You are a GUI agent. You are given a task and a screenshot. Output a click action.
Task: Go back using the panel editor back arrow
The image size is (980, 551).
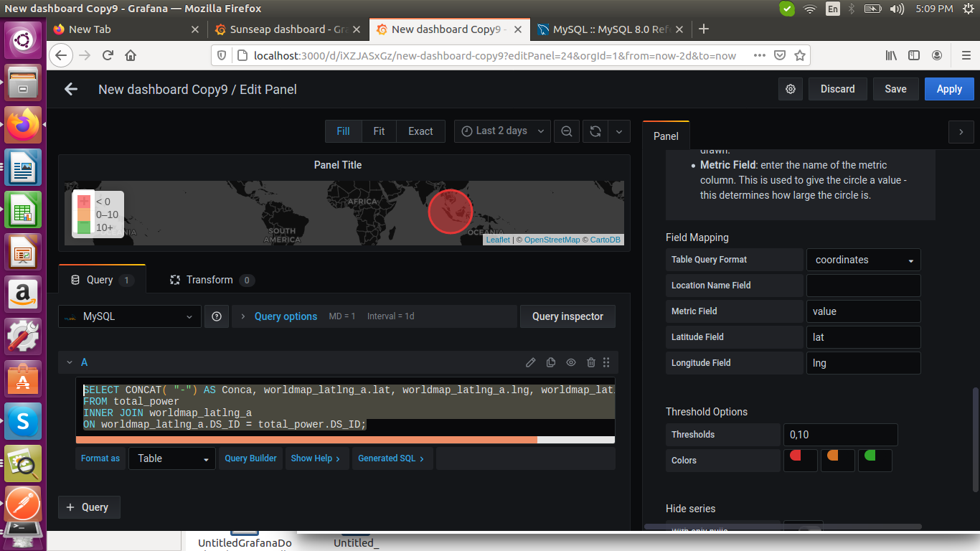tap(70, 88)
